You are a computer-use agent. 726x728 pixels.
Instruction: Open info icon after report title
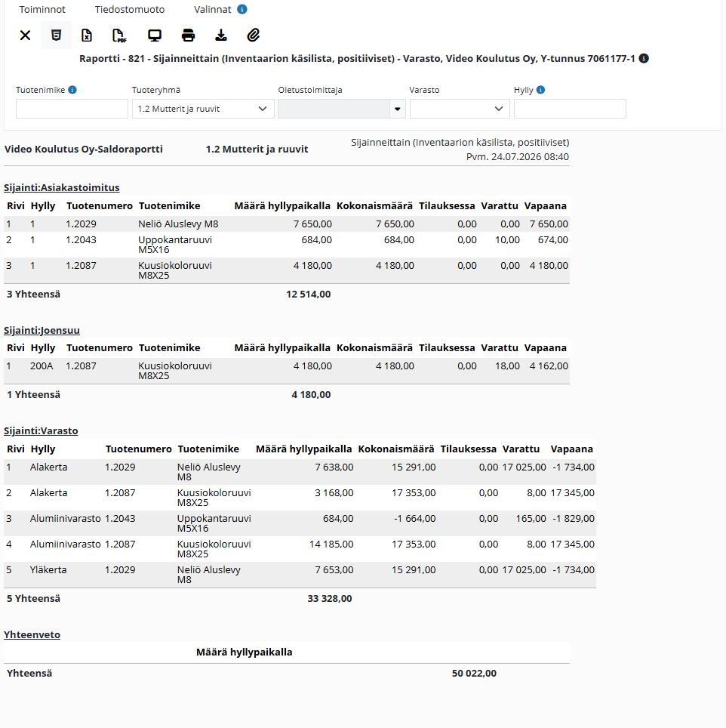click(x=644, y=58)
